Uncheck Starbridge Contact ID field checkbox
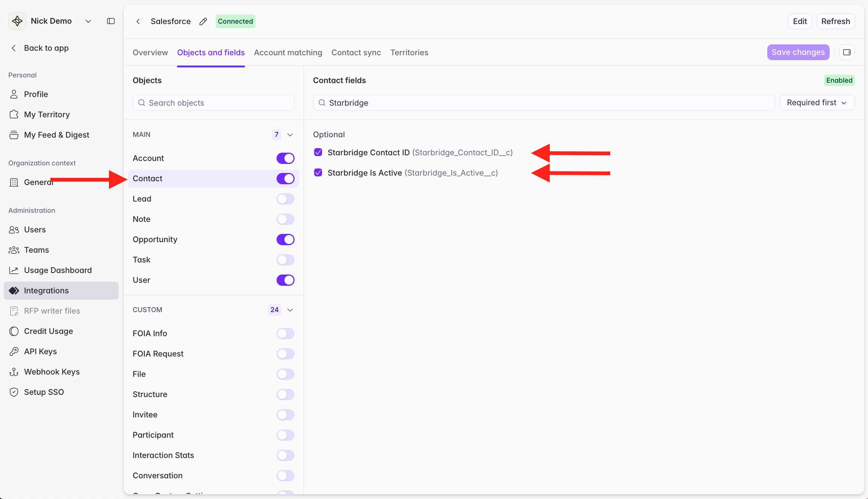Screen dimensions: 868x499 (318, 152)
